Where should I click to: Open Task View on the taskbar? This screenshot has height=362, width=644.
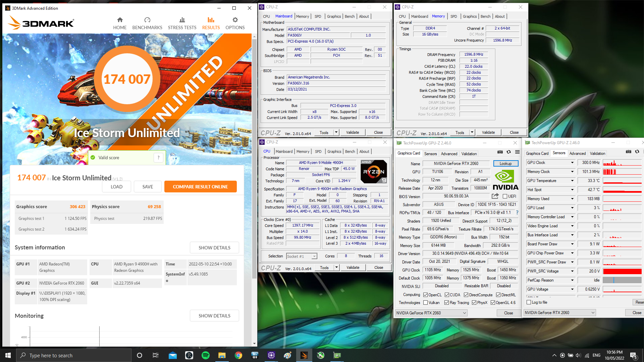click(156, 355)
